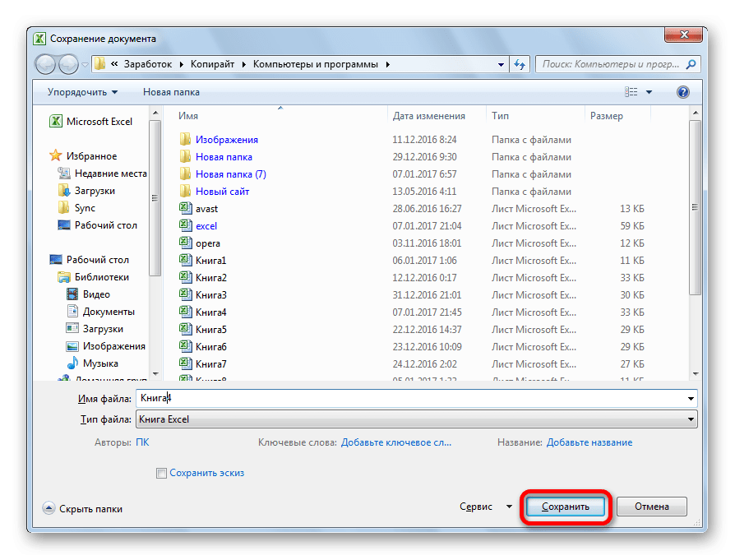Click the ПК author value
735x560 pixels.
142,442
